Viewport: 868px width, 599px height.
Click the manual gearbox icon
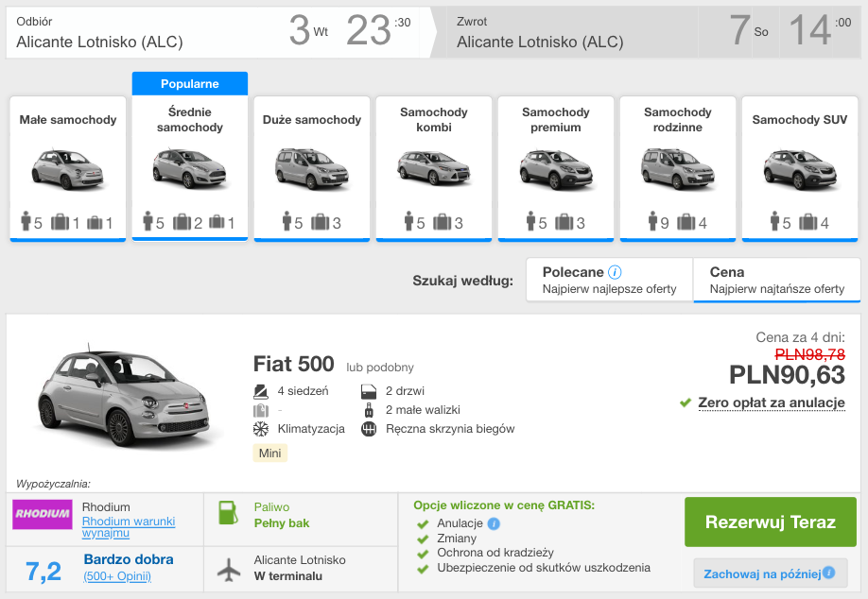click(369, 429)
